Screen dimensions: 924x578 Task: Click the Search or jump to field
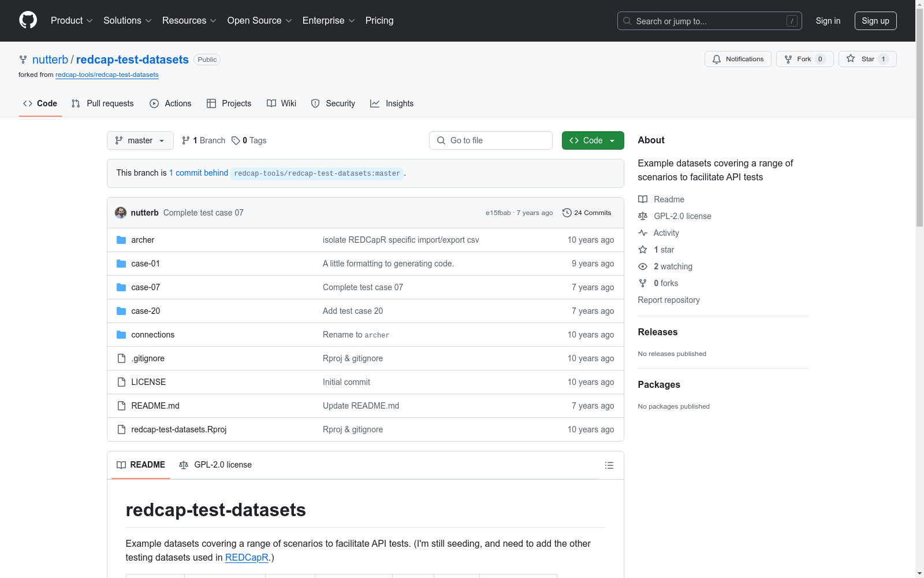710,21
